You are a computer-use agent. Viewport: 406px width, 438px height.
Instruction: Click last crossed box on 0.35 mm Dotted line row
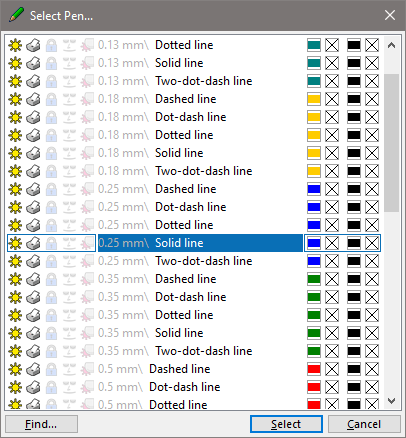coord(372,315)
